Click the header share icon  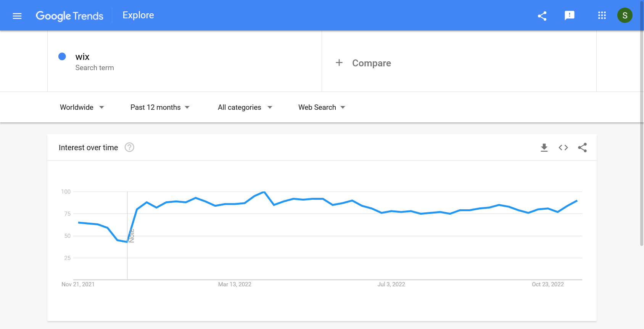point(542,16)
